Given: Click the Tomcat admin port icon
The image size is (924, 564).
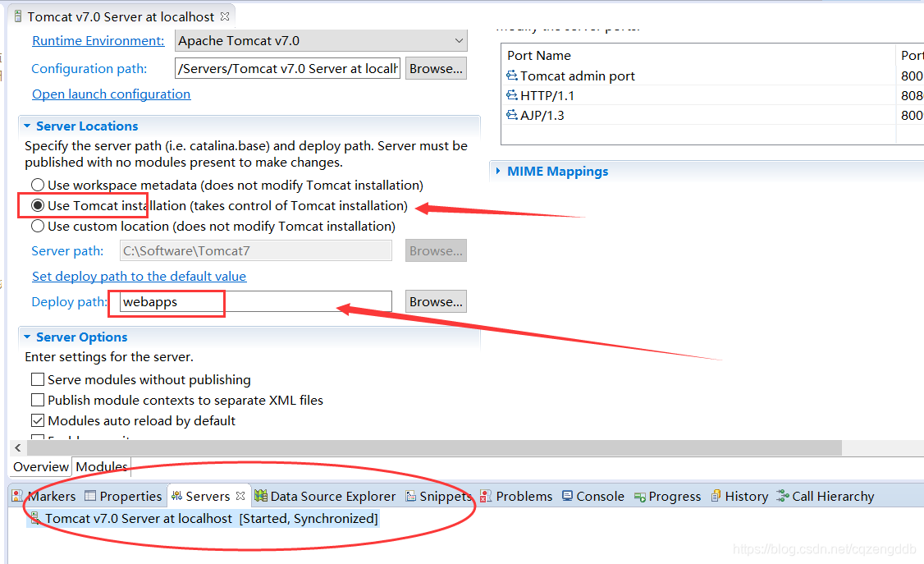Looking at the screenshot, I should [x=511, y=76].
